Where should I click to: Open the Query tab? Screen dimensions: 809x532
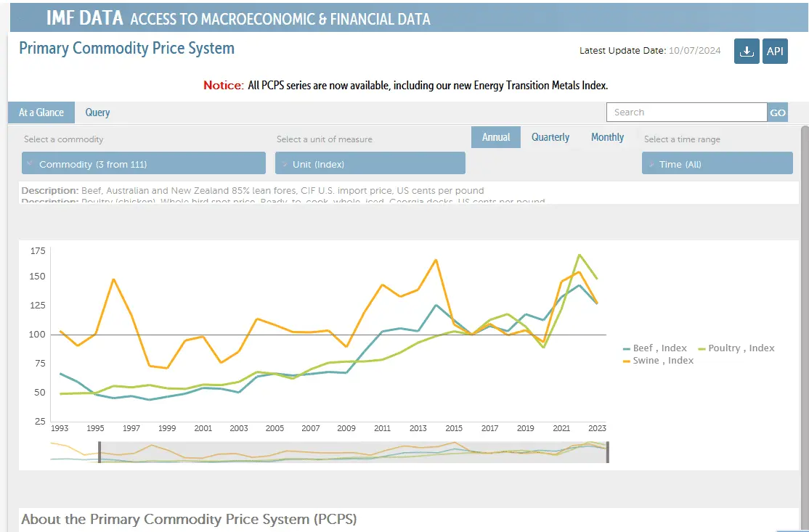click(x=97, y=112)
